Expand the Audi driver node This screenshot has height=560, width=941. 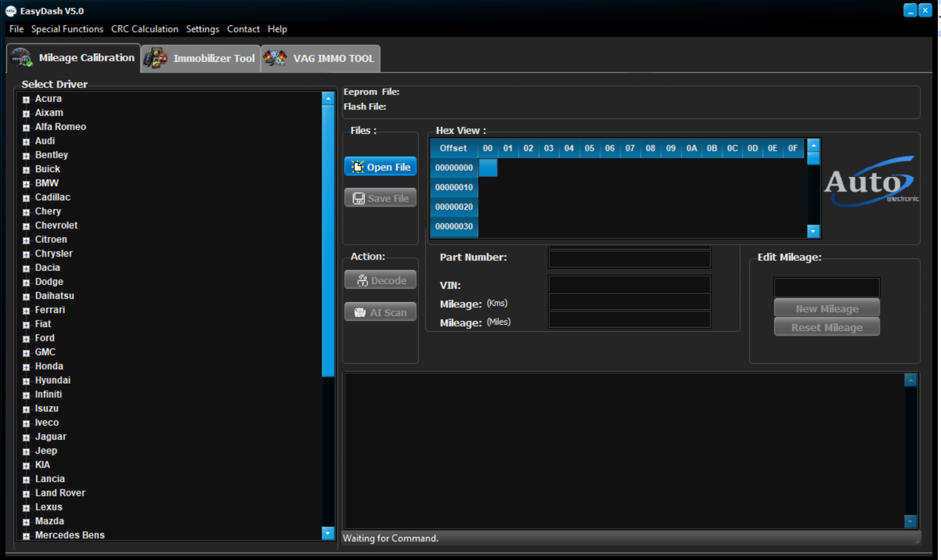click(x=26, y=142)
